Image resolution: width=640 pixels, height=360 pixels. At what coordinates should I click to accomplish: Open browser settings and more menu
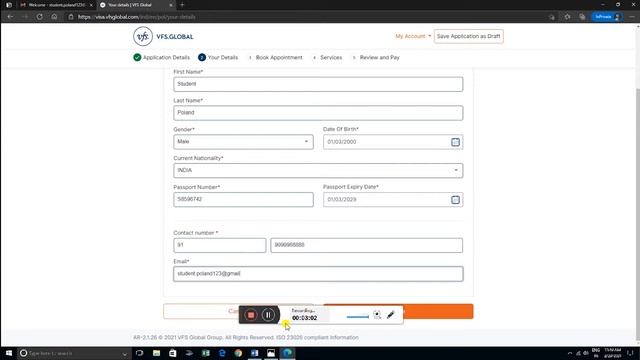[632, 17]
